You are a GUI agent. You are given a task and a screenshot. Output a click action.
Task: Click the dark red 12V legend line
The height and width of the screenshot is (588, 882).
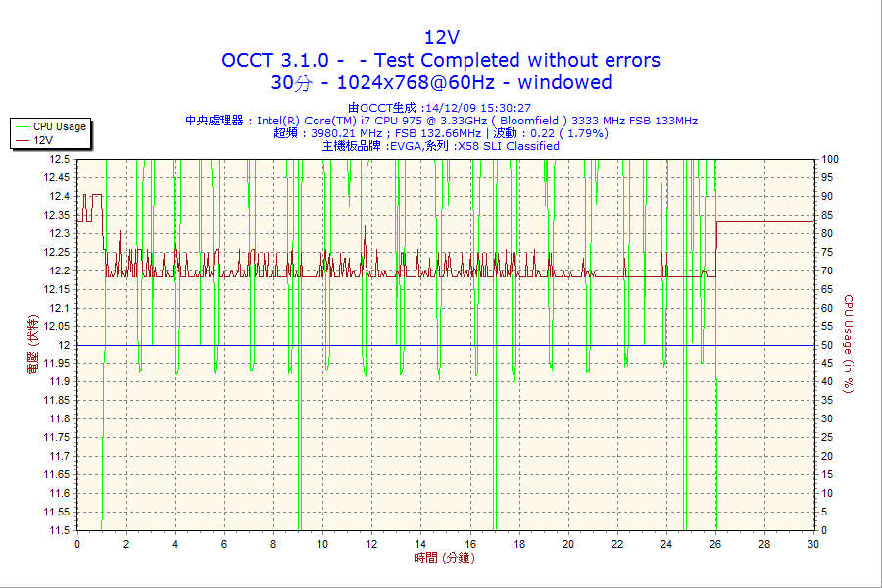[23, 140]
